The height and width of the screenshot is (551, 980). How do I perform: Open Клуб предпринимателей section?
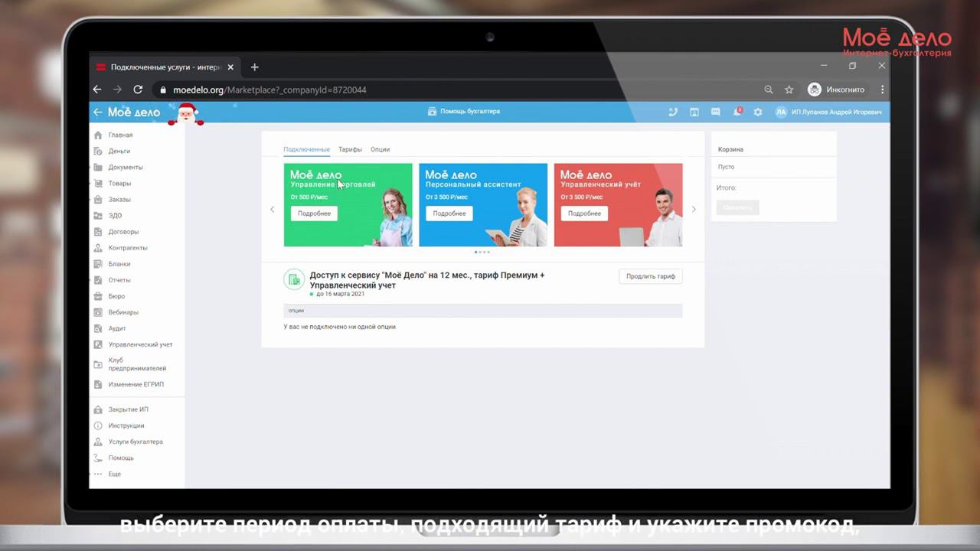coord(137,364)
